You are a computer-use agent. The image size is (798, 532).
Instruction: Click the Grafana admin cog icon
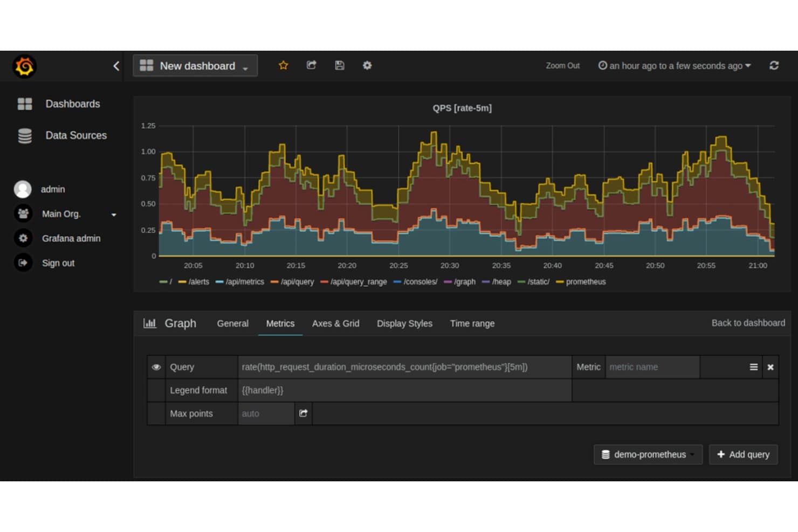23,238
